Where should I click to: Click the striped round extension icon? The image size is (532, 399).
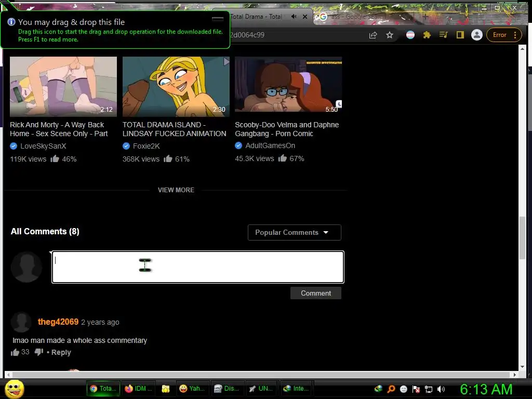(x=410, y=35)
